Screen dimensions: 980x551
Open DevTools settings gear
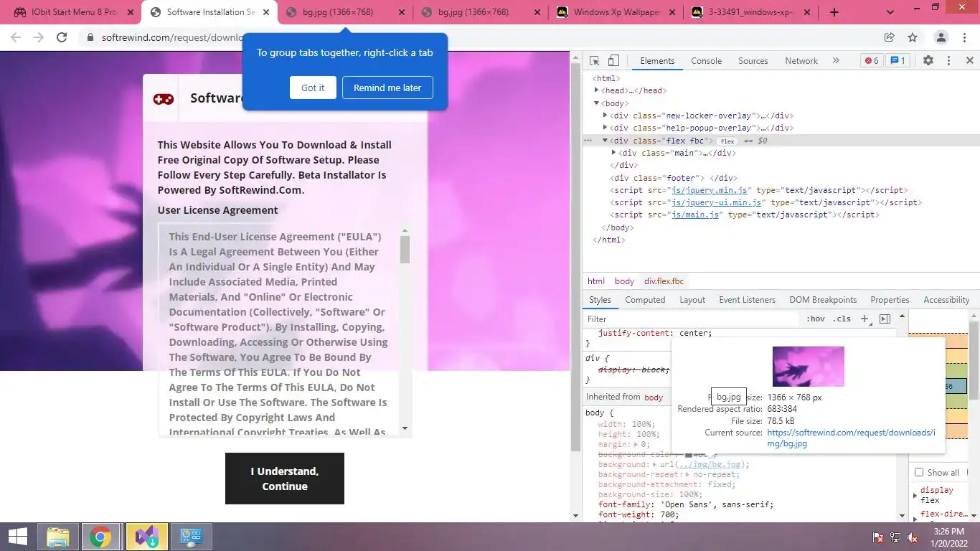pos(928,61)
